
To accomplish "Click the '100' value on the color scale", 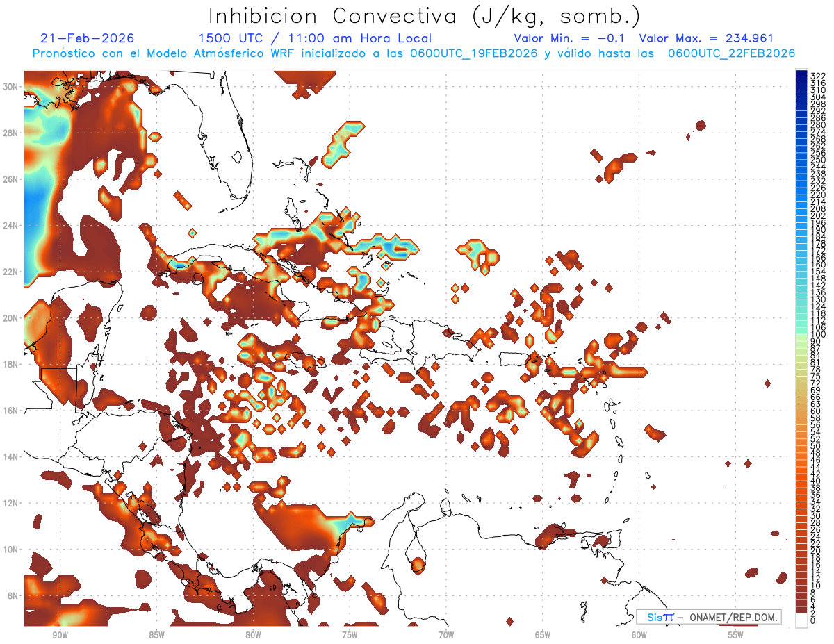I will 818,335.
